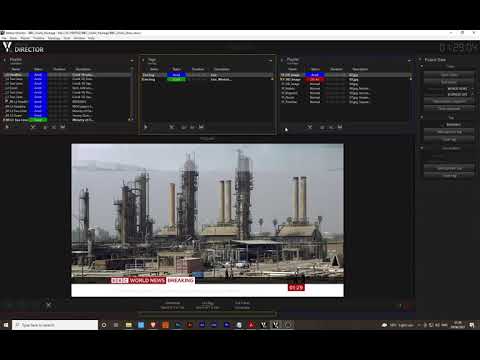
Task: Click the first icon after the X, middle playlist
Action: [183, 127]
